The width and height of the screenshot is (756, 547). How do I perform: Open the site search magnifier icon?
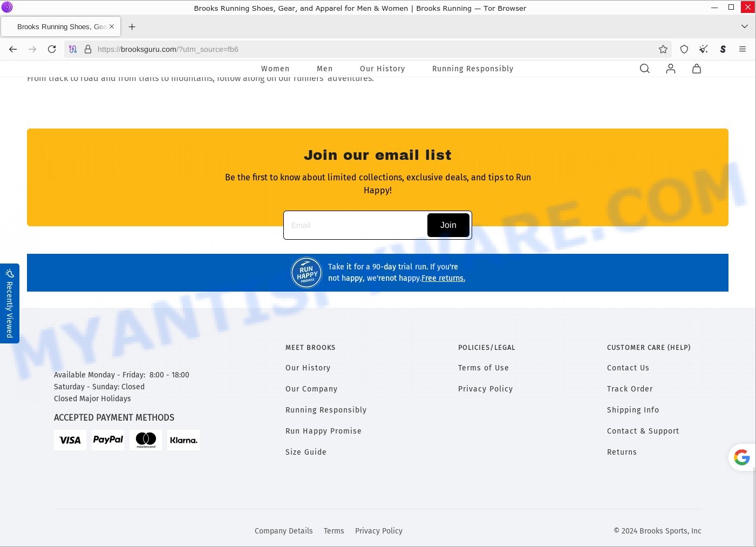tap(645, 69)
